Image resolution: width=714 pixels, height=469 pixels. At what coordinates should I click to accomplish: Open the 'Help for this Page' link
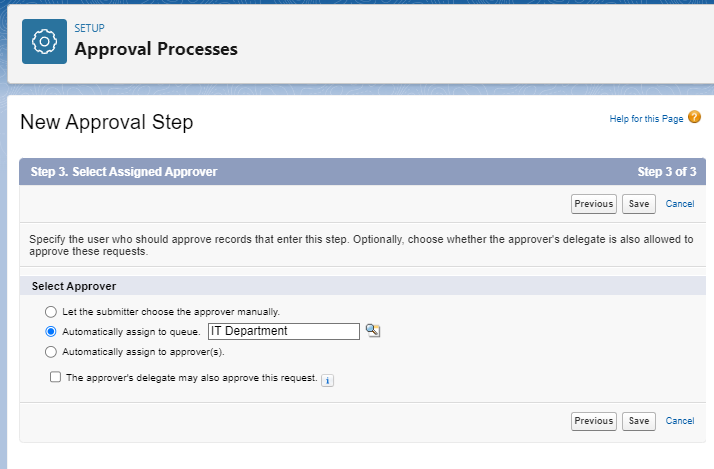[646, 119]
